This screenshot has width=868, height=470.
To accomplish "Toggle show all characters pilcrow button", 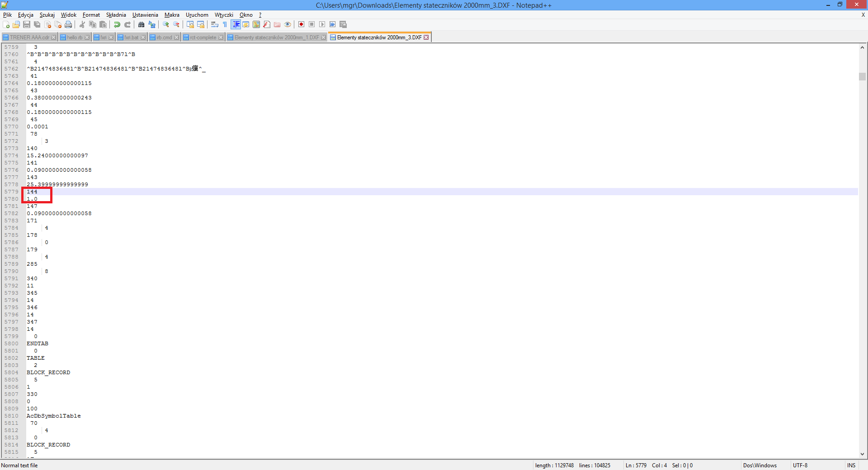I will [225, 24].
